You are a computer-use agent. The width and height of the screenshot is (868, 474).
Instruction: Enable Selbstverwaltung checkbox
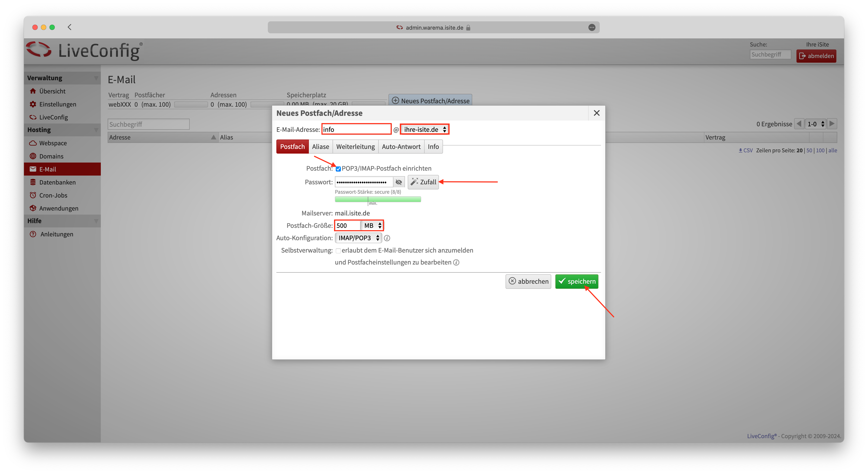tap(338, 251)
